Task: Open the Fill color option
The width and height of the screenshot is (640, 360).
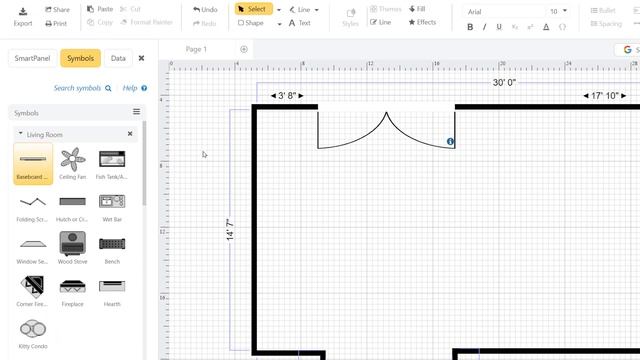Action: [x=417, y=9]
